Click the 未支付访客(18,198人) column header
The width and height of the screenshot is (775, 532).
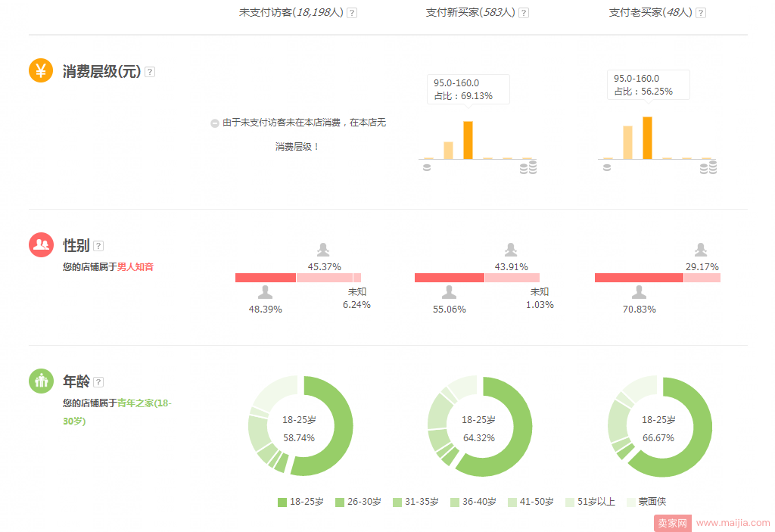[x=291, y=12]
